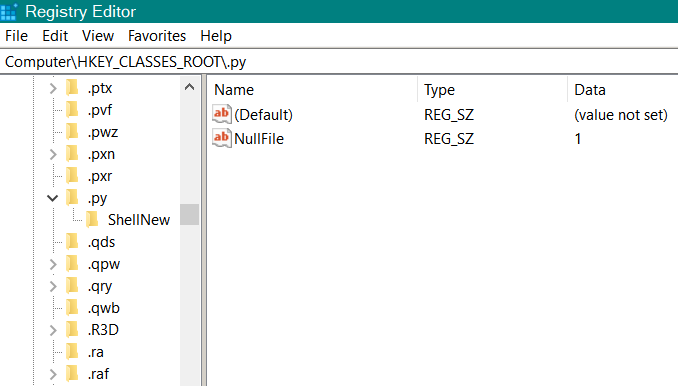The height and width of the screenshot is (386, 678).
Task: Click the .R3D folder icon
Action: coord(72,330)
